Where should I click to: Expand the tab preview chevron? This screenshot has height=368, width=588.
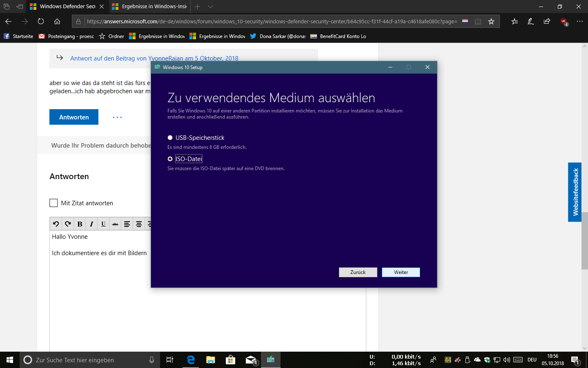(x=210, y=7)
